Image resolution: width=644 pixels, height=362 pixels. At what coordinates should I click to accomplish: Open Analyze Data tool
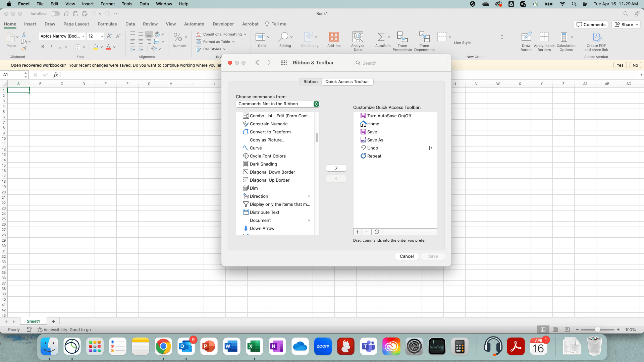tap(358, 37)
